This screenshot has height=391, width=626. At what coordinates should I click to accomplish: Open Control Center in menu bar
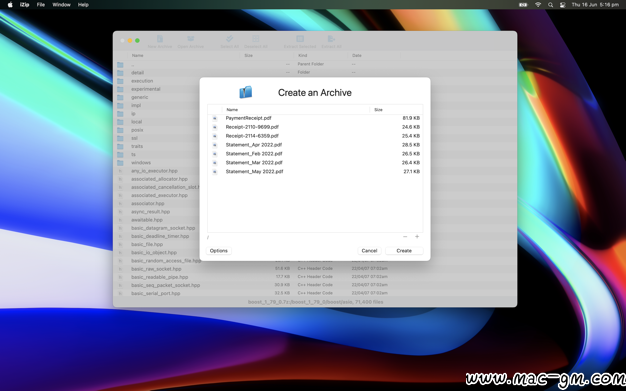click(x=562, y=5)
